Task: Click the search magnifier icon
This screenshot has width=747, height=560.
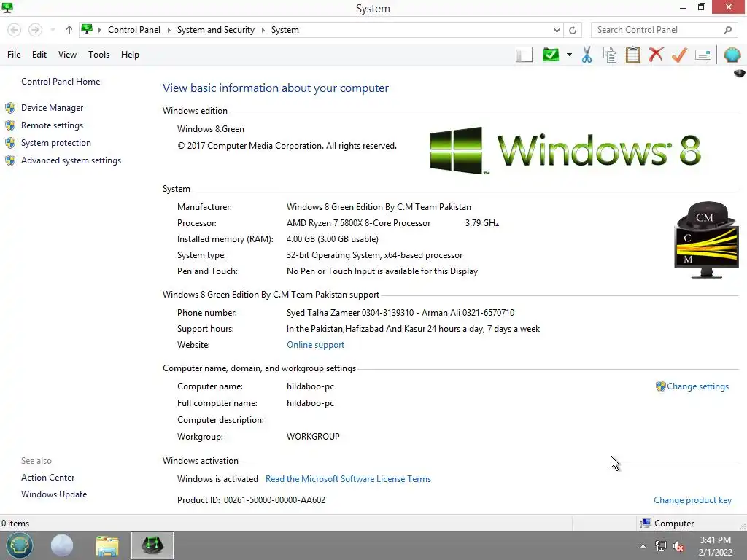Action: (727, 30)
